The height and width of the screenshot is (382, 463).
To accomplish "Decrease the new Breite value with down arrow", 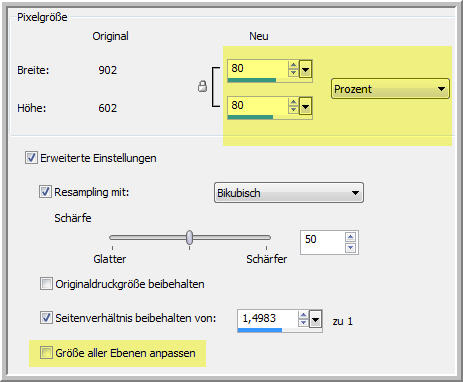I will point(293,72).
